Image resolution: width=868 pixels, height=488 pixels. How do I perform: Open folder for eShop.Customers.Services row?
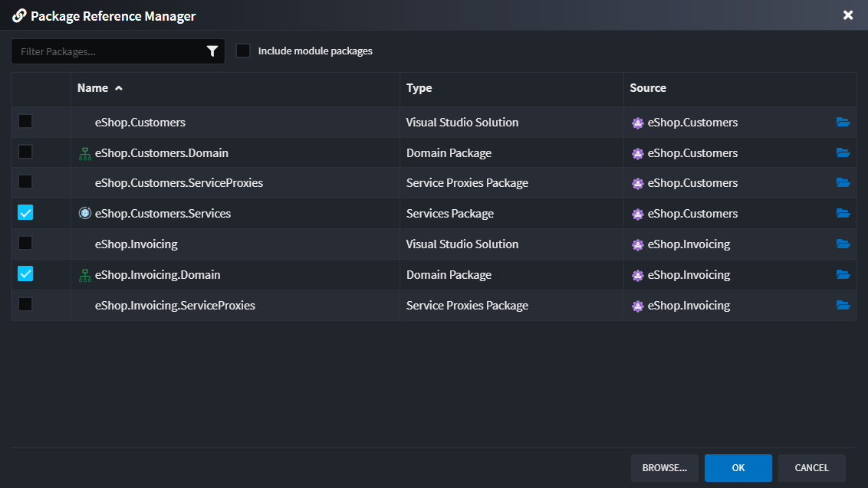click(x=843, y=213)
